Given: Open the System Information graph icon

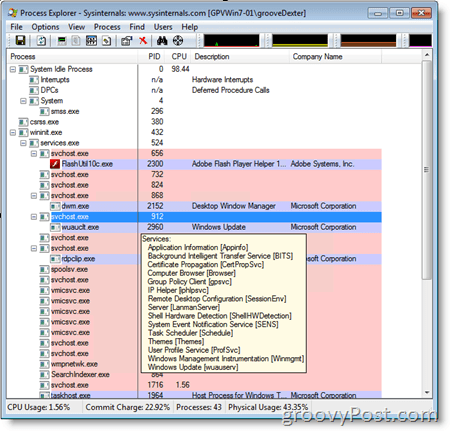Looking at the screenshot, I should point(62,41).
